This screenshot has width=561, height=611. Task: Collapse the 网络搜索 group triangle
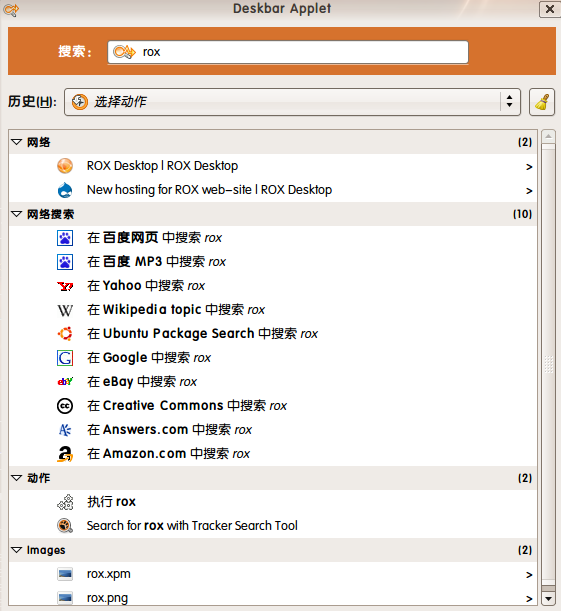[x=16, y=214]
